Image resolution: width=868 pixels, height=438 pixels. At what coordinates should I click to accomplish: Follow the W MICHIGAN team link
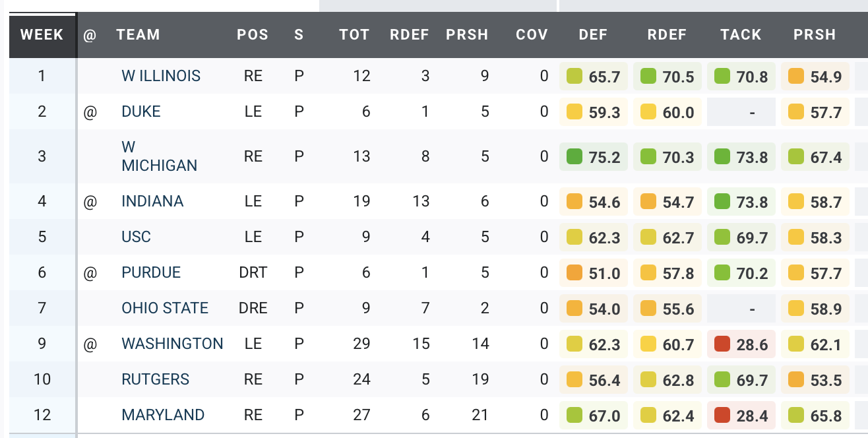point(159,156)
